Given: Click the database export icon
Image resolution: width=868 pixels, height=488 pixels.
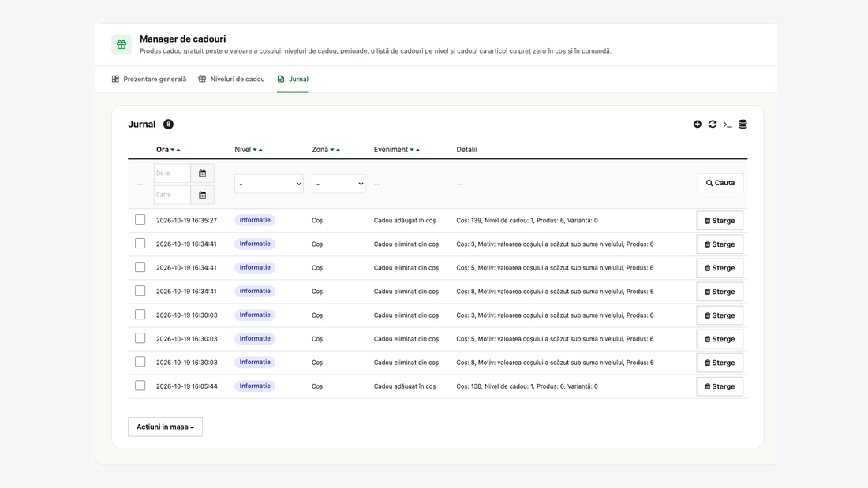Looking at the screenshot, I should [x=743, y=125].
